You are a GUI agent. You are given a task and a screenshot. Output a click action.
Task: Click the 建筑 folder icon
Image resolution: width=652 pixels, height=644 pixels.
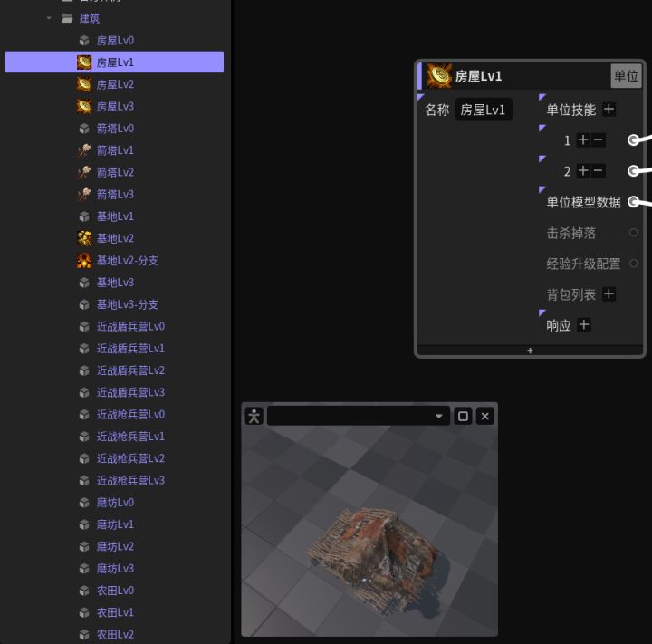pos(67,18)
